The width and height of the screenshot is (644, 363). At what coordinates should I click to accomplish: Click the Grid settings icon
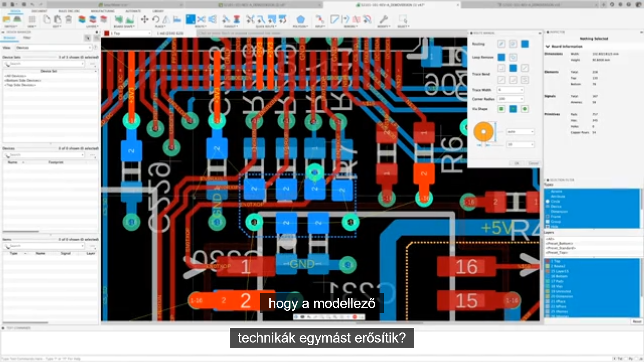pos(32,19)
